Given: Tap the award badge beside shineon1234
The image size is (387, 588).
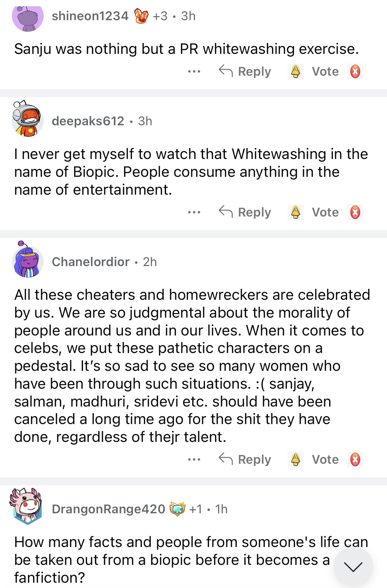Looking at the screenshot, I should click(141, 16).
